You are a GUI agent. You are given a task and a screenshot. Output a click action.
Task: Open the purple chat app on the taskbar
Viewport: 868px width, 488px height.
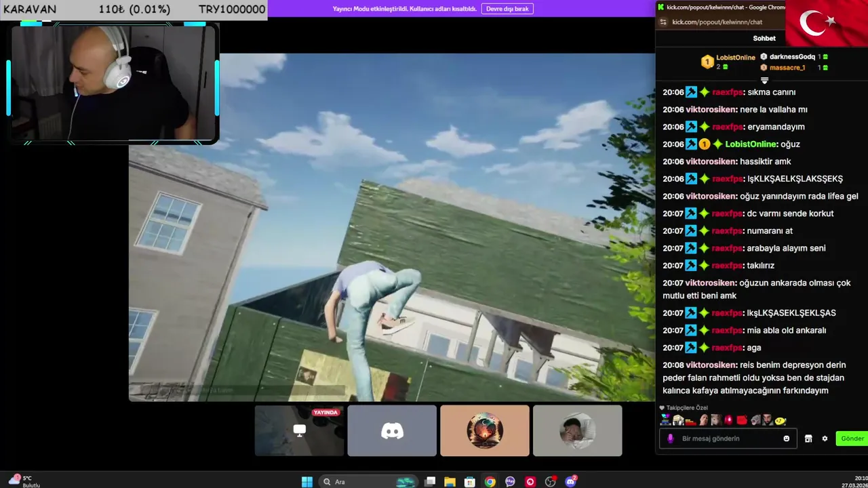(510, 482)
